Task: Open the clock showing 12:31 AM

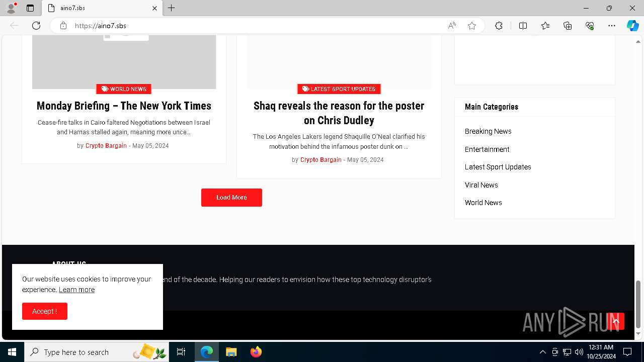Action: [x=601, y=351]
